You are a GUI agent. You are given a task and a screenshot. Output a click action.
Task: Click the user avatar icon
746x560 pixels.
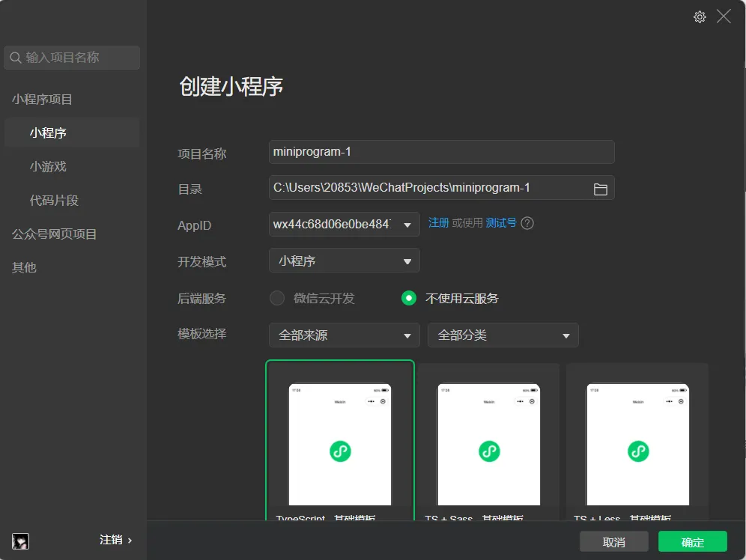pos(20,541)
